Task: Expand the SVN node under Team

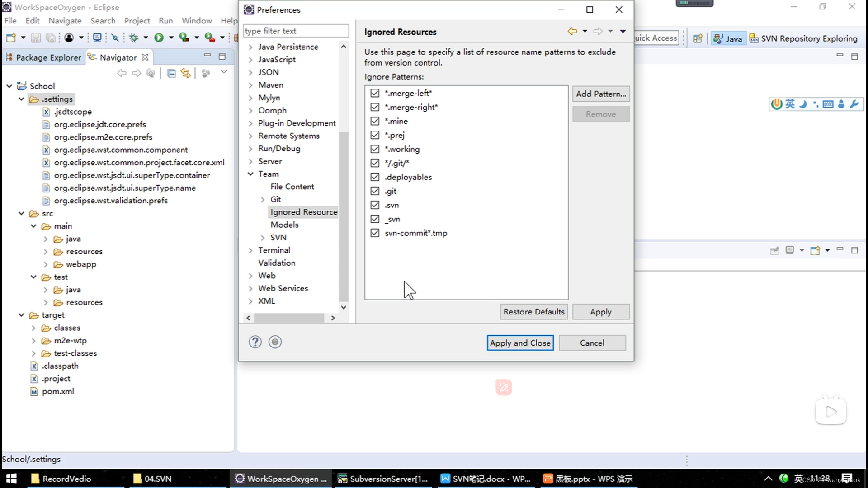Action: pos(263,238)
